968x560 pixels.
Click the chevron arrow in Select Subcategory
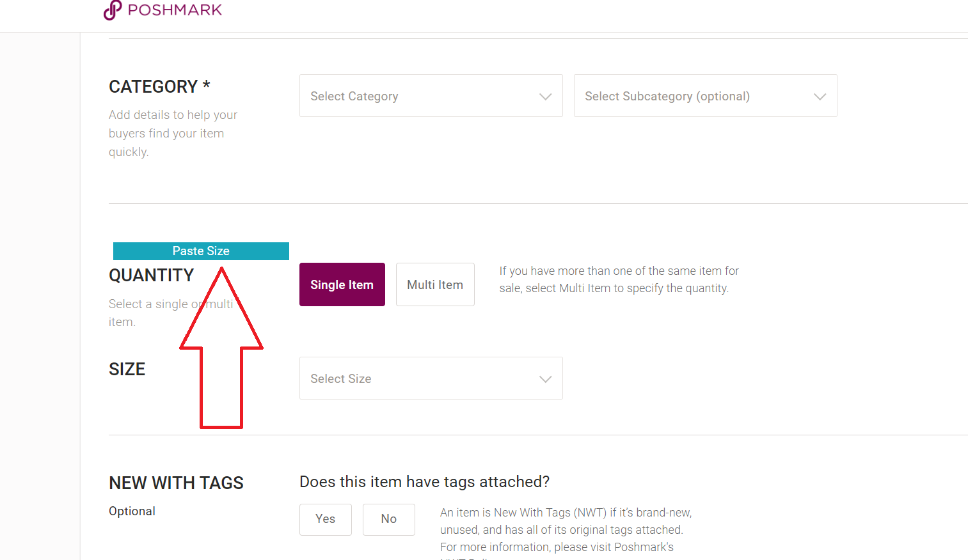(x=820, y=97)
